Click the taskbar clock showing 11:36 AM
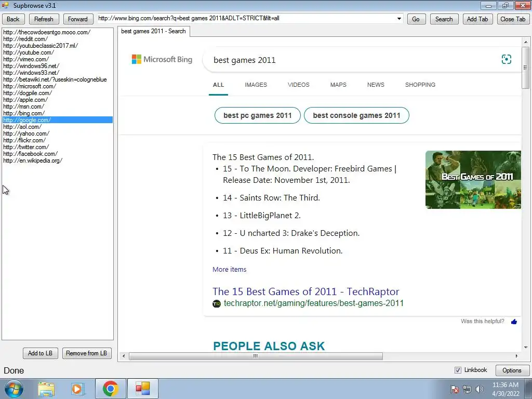 pyautogui.click(x=506, y=389)
